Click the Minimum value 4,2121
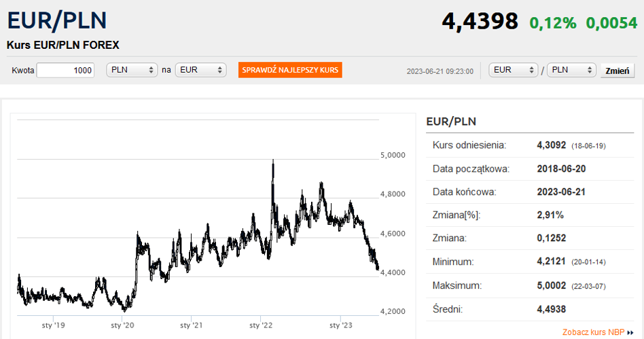This screenshot has width=644, height=339. click(x=551, y=262)
